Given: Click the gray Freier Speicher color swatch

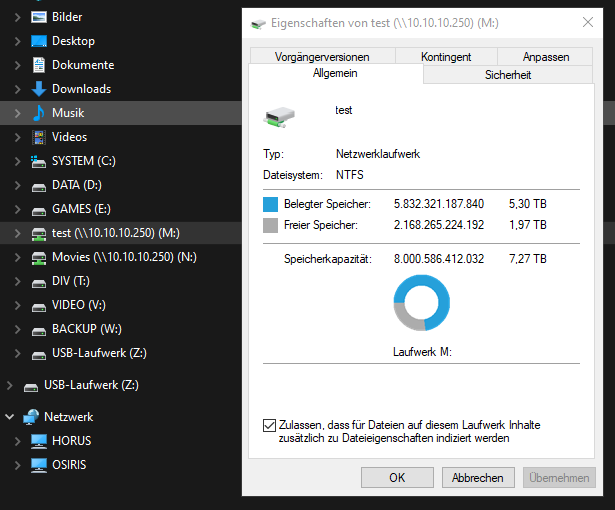Looking at the screenshot, I should pyautogui.click(x=270, y=226).
